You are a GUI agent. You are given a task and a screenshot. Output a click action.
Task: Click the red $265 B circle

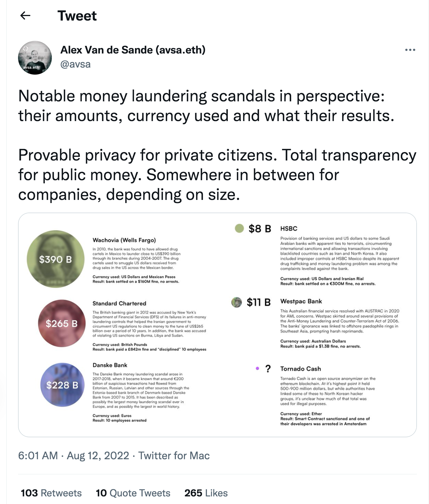(x=61, y=323)
